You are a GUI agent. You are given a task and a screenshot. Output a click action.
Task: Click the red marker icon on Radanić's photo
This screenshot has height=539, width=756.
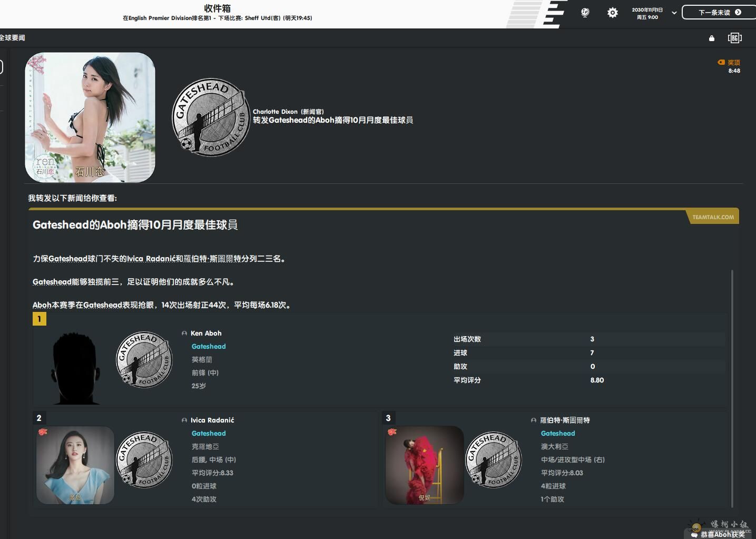coord(43,432)
